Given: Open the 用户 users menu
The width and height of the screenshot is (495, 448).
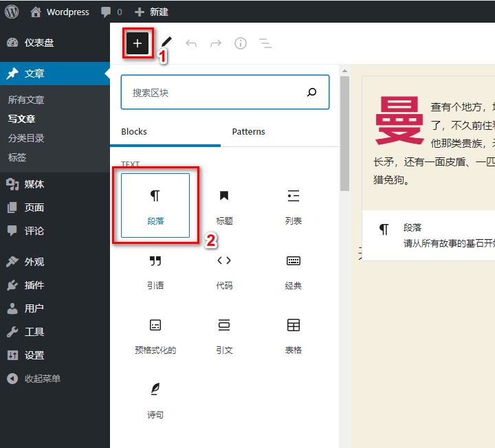Looking at the screenshot, I should pos(55,309).
